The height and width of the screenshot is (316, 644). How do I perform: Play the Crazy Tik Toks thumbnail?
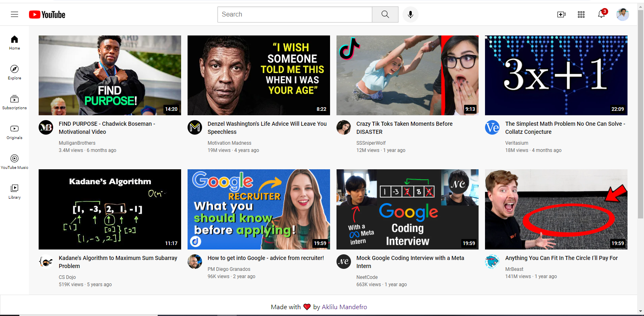tap(407, 75)
